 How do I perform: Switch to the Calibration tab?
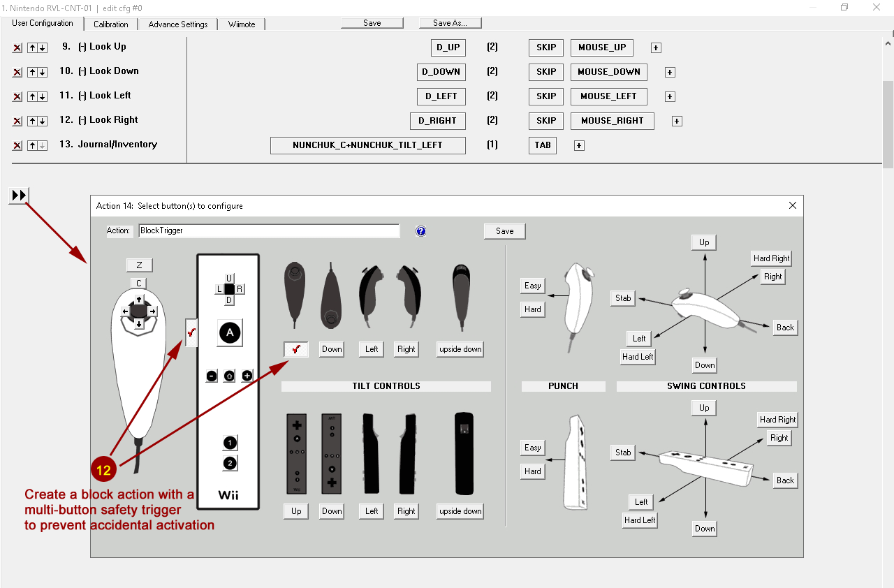pyautogui.click(x=111, y=24)
